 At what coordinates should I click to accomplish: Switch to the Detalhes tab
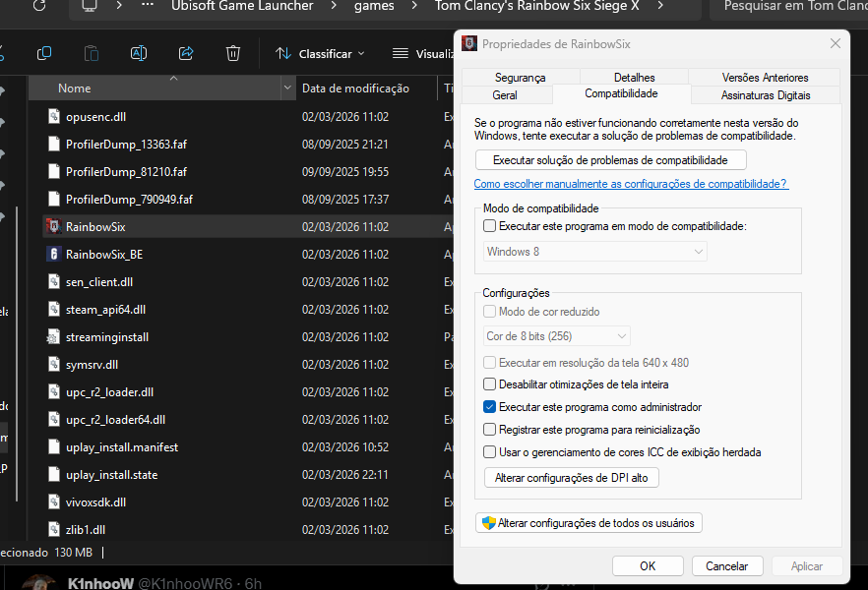pyautogui.click(x=635, y=78)
